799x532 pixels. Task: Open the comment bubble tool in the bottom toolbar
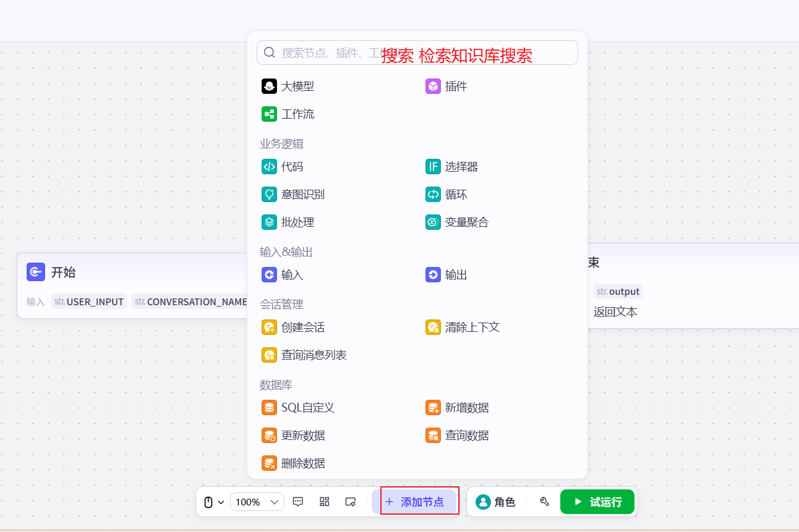[298, 502]
